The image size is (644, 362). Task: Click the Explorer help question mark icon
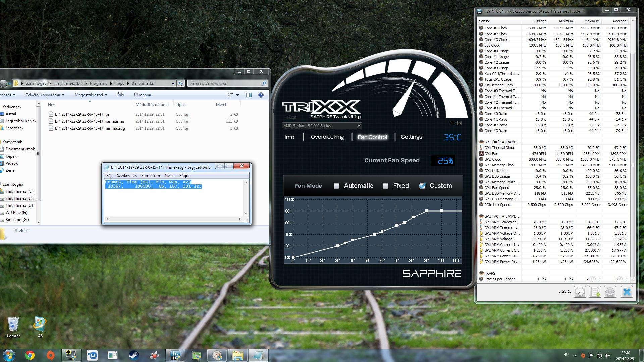point(261,95)
